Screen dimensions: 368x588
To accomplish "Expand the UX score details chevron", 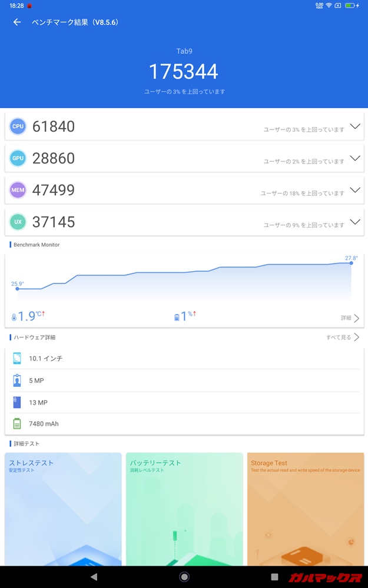I will [354, 222].
